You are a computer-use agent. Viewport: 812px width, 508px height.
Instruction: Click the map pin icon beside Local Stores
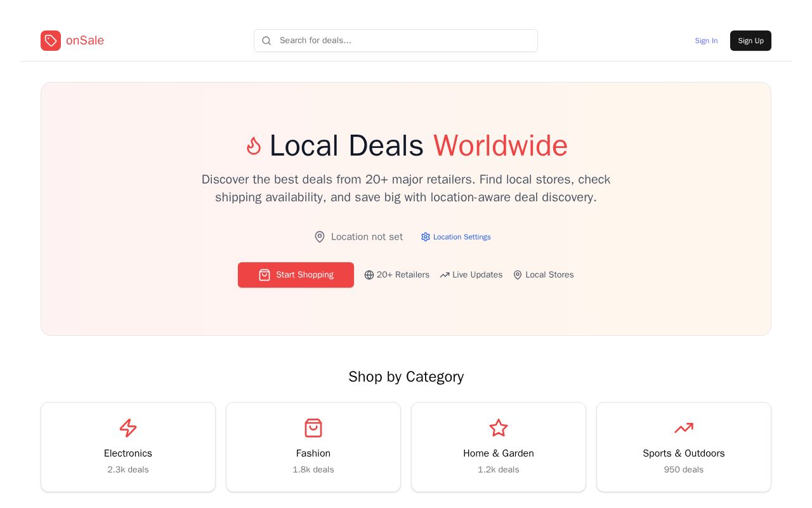(518, 275)
